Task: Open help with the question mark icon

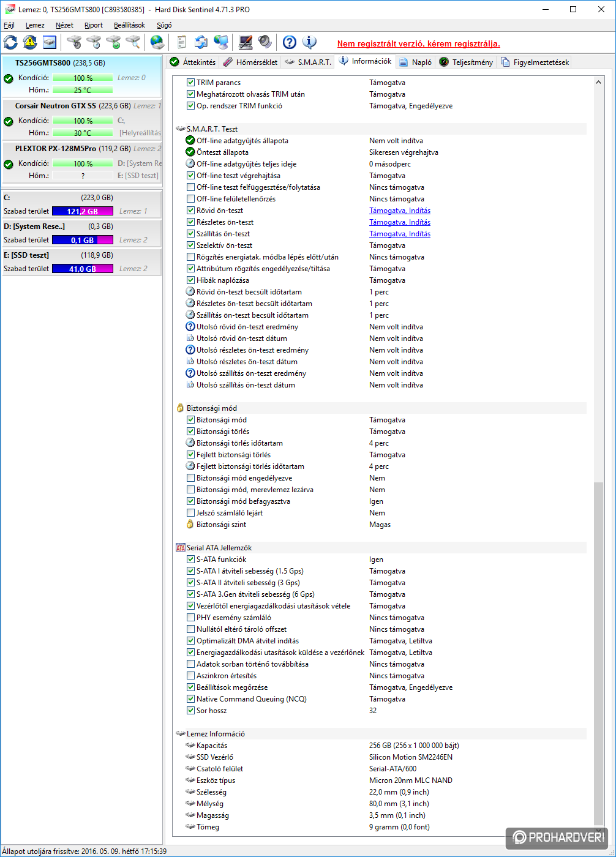Action: [290, 42]
